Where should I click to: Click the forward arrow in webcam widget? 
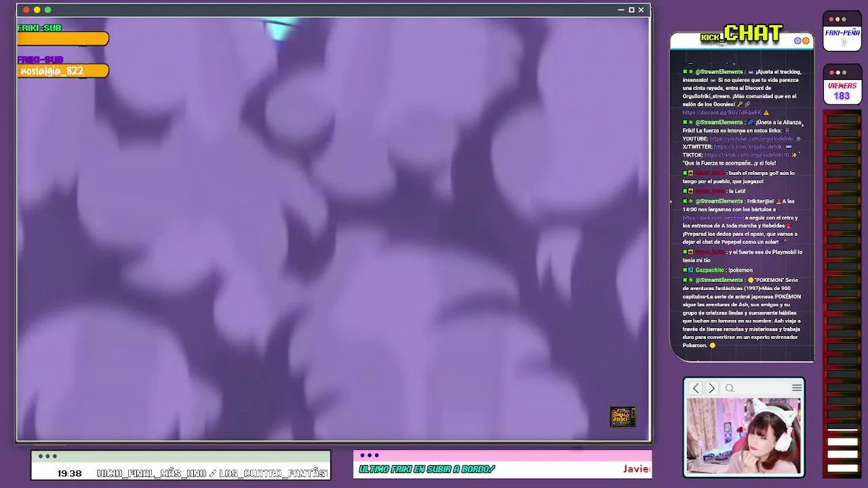[x=711, y=388]
